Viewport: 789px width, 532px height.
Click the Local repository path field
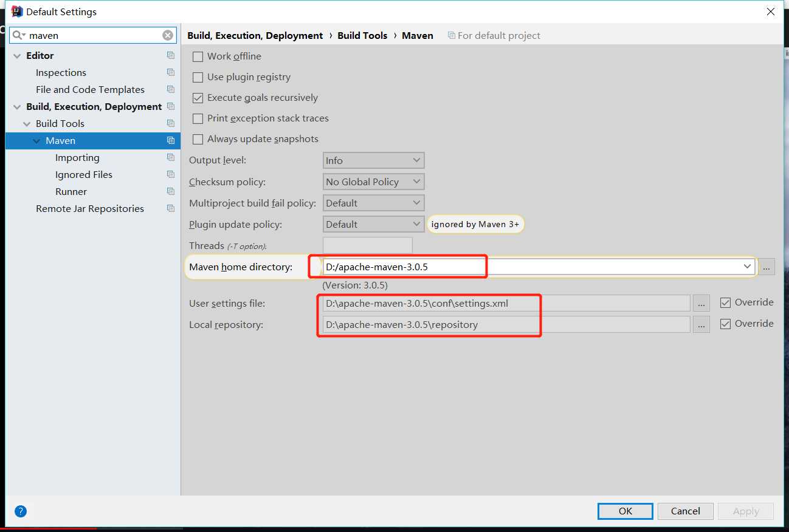(x=507, y=324)
